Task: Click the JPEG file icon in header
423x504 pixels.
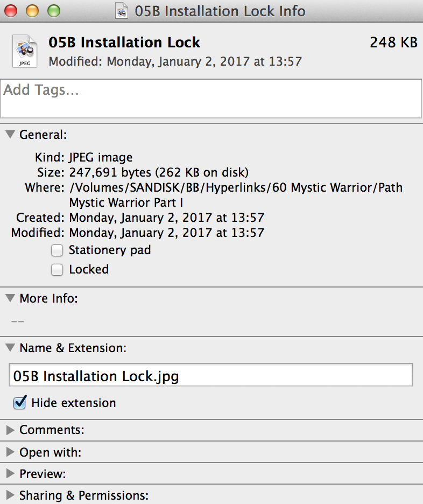Action: 25,51
